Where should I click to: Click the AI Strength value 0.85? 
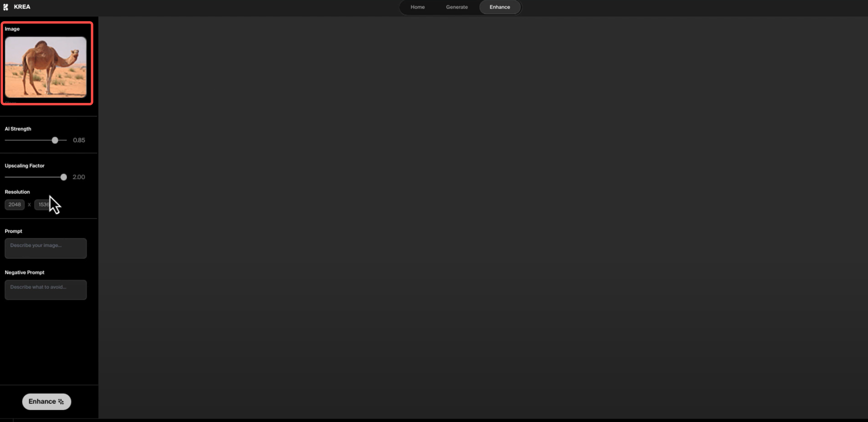coord(79,140)
